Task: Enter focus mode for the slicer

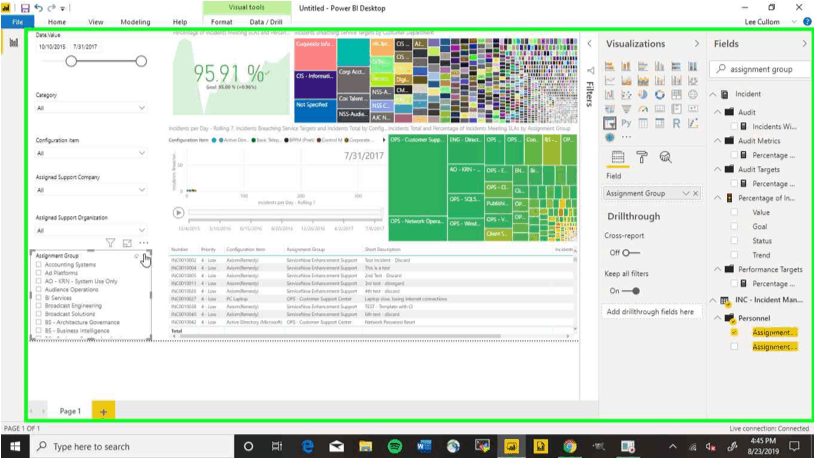Action: tap(127, 243)
